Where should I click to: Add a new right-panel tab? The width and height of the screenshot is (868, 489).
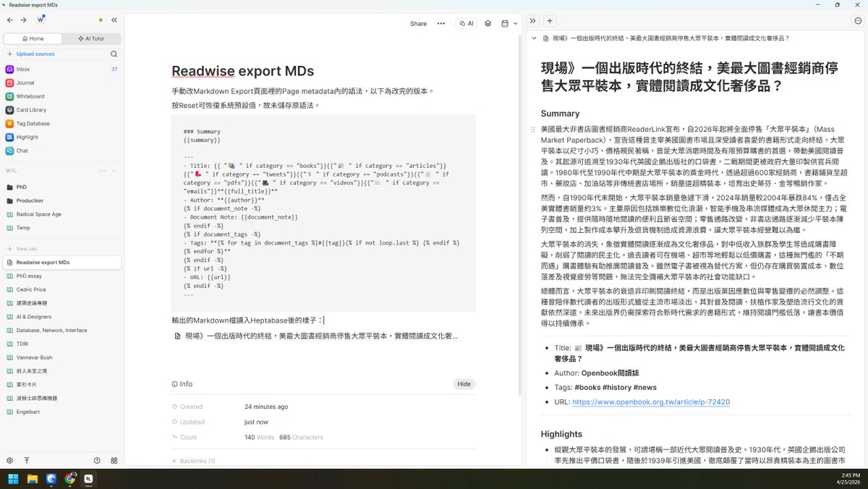550,21
